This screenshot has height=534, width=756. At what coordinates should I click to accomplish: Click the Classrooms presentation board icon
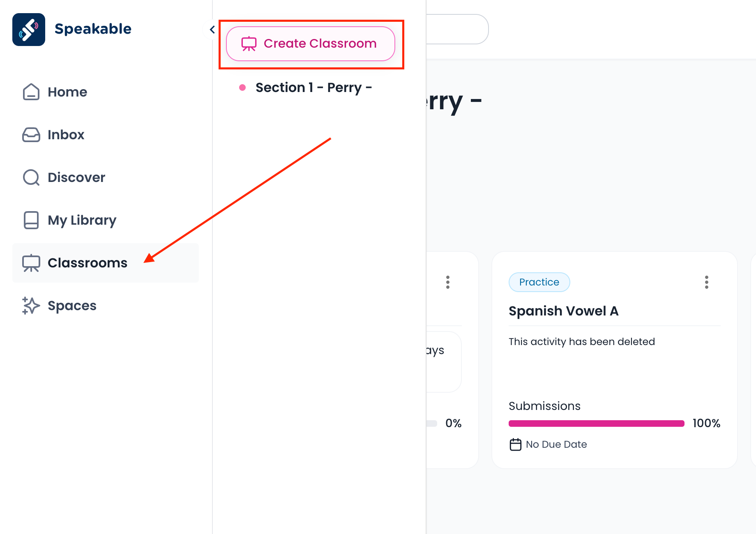[31, 263]
